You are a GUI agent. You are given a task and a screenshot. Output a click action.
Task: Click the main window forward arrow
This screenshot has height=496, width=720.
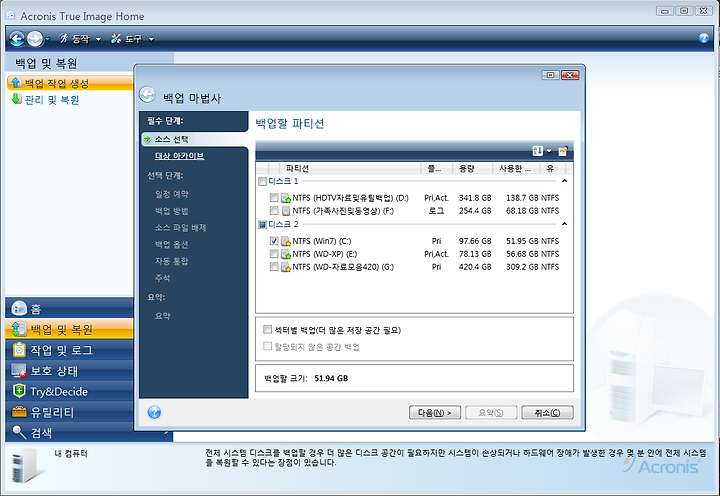coord(35,39)
